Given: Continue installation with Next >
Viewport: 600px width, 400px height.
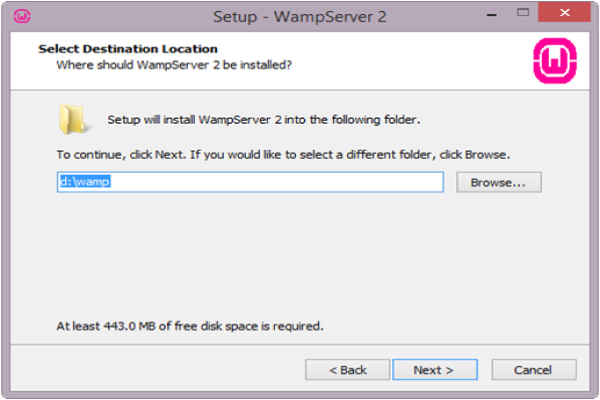Looking at the screenshot, I should point(435,370).
